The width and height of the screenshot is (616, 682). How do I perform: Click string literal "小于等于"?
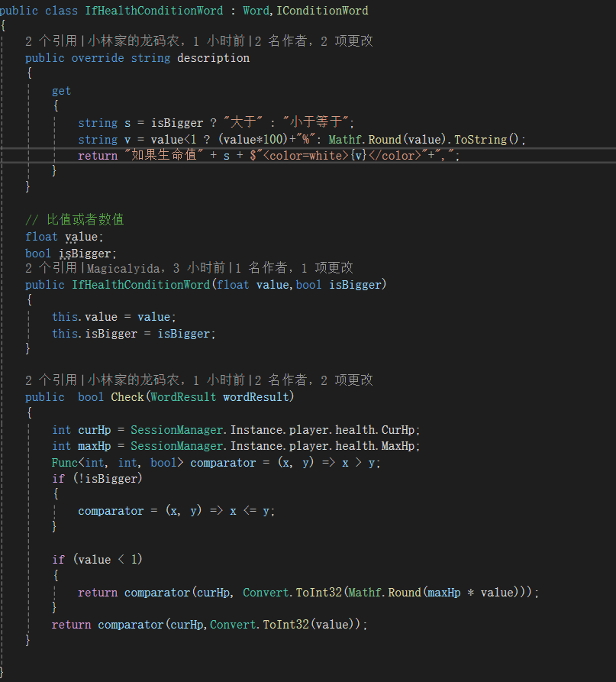pos(315,122)
